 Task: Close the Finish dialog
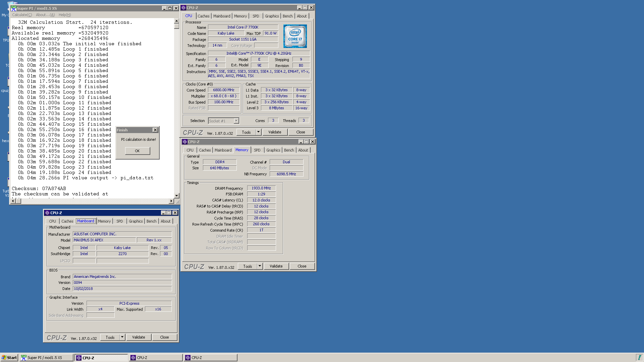coord(155,130)
